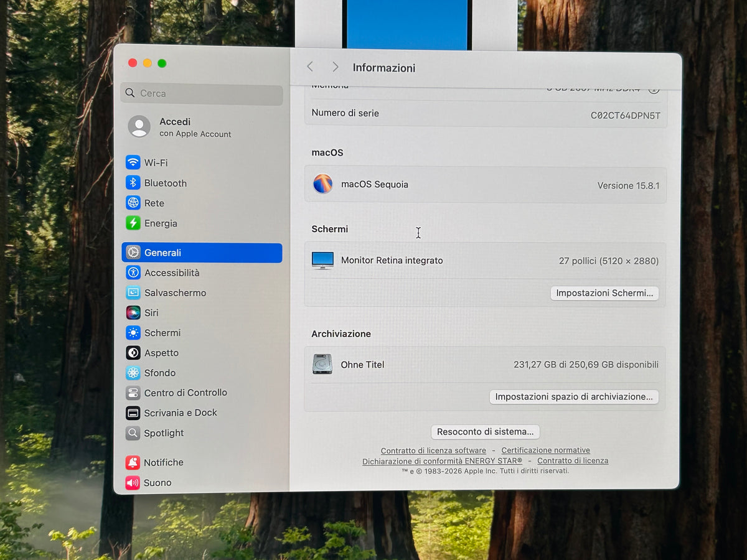Viewport: 747px width, 560px height.
Task: Open Contratto di licenza software link
Action: click(x=433, y=450)
